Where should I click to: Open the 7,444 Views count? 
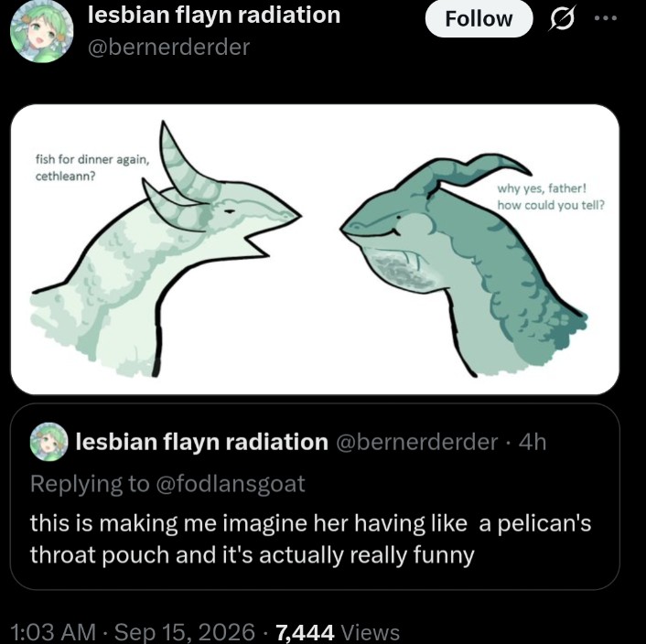(338, 632)
